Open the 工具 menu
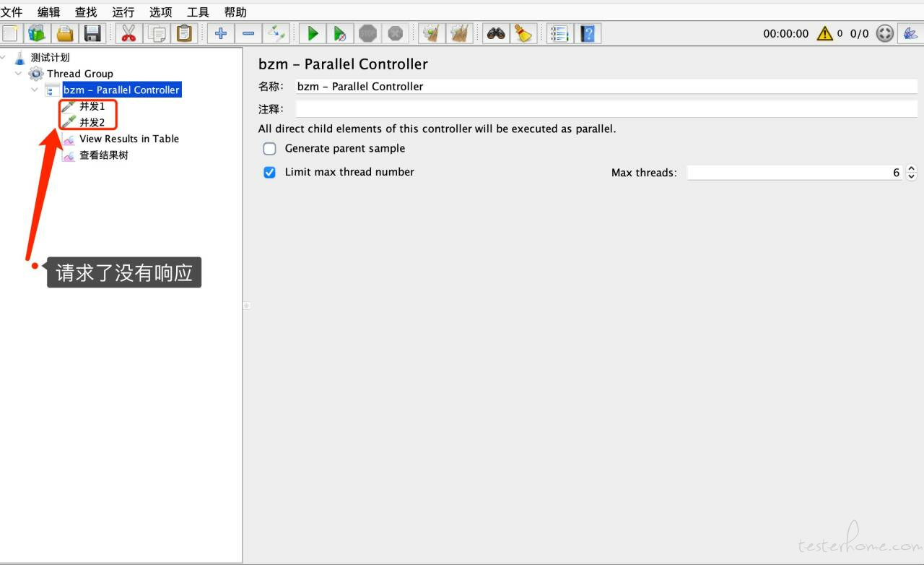 pyautogui.click(x=198, y=12)
